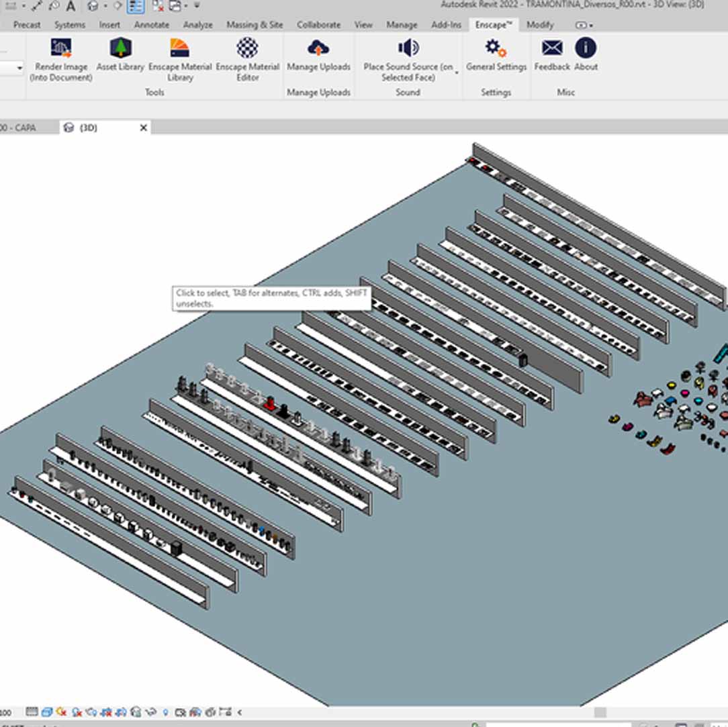Toggle Thin Lines in quick access toolbar
The width and height of the screenshot is (728, 727).
[x=136, y=6]
